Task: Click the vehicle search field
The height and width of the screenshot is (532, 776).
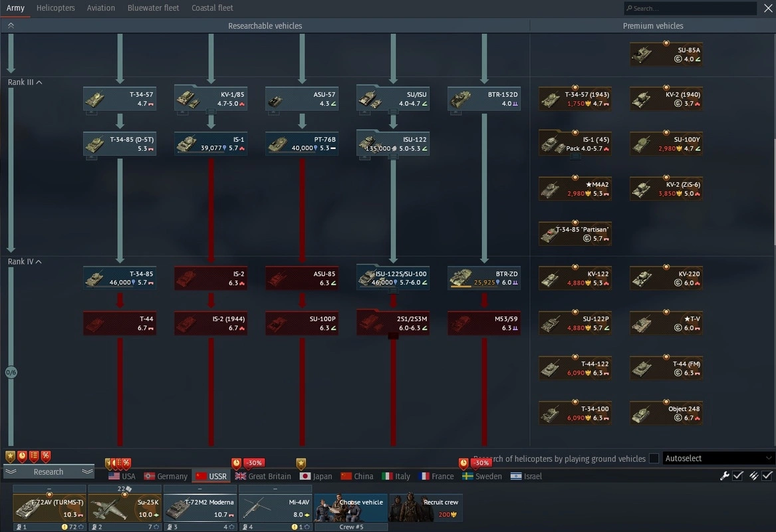Action: tap(692, 9)
